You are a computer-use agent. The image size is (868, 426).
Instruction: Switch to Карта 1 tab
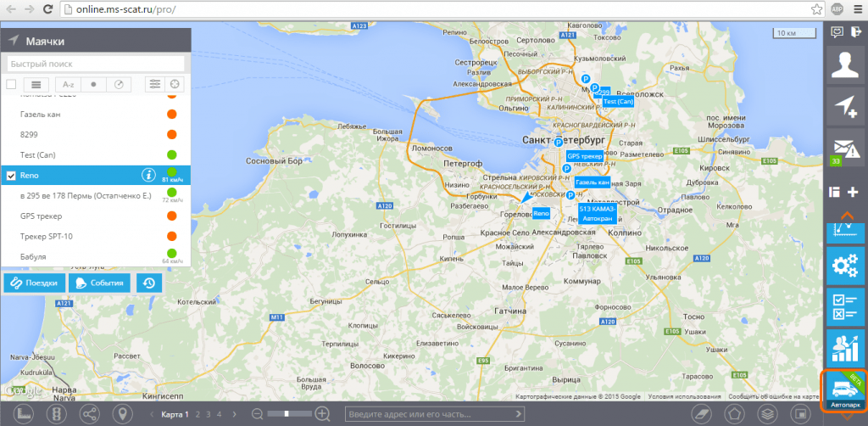tap(175, 414)
